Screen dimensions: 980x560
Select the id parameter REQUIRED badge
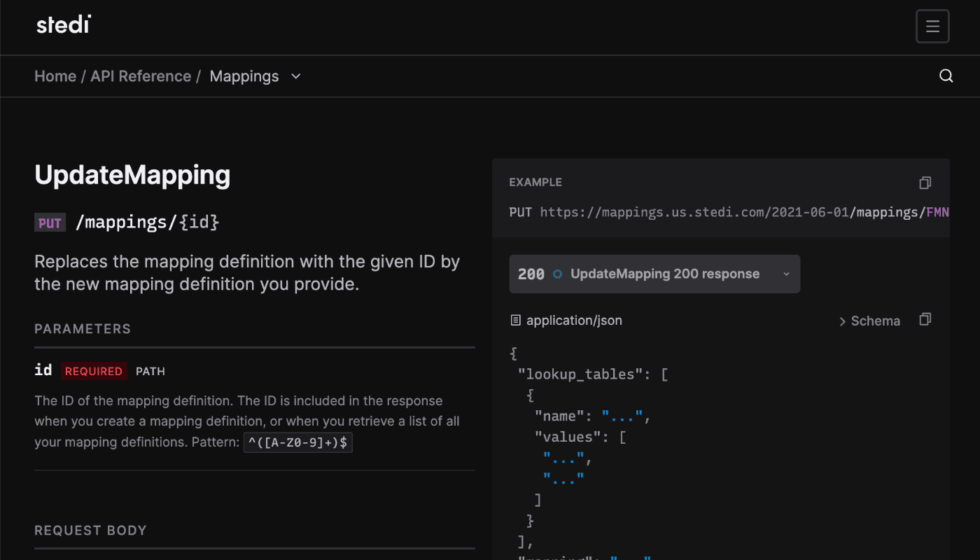click(93, 371)
